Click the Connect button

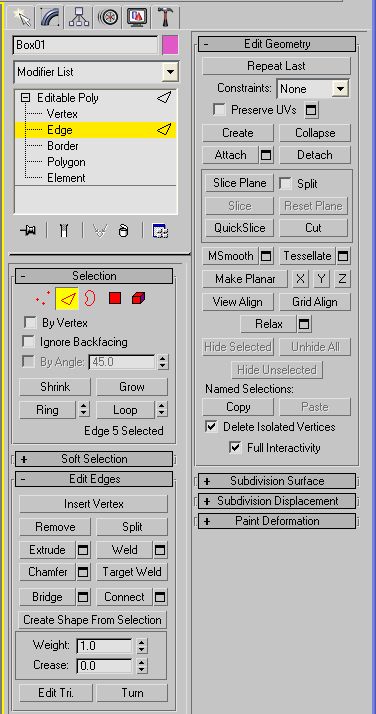pos(125,597)
